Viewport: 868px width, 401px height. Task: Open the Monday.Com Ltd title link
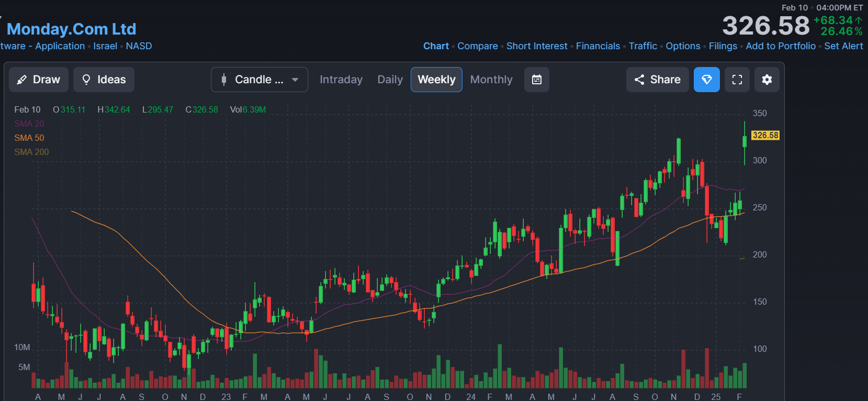tap(71, 29)
